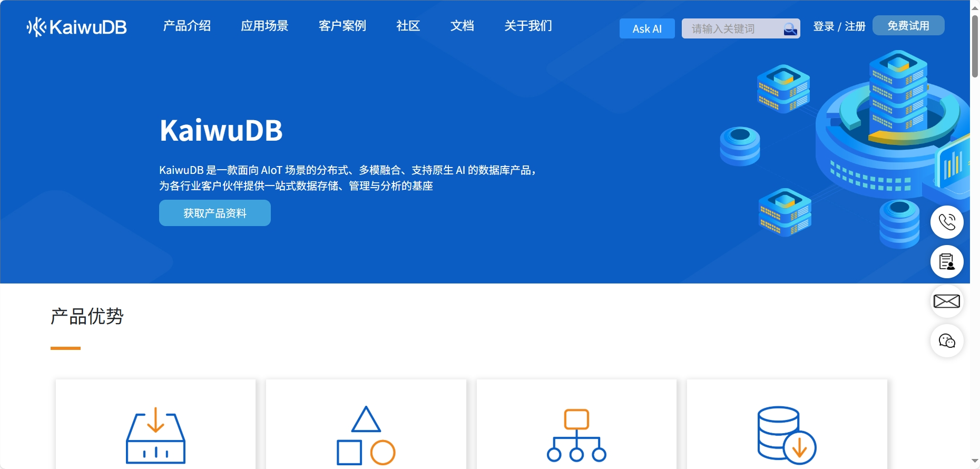This screenshot has height=469, width=980.
Task: Click the search magnifier icon
Action: tap(790, 29)
